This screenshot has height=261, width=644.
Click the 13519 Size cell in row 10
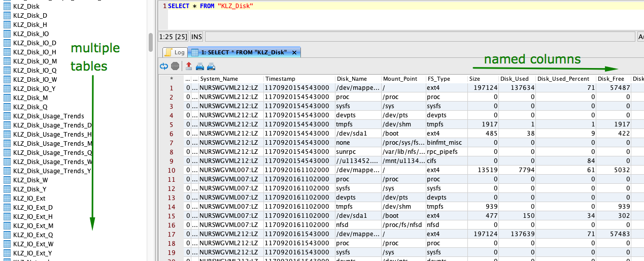click(x=483, y=170)
